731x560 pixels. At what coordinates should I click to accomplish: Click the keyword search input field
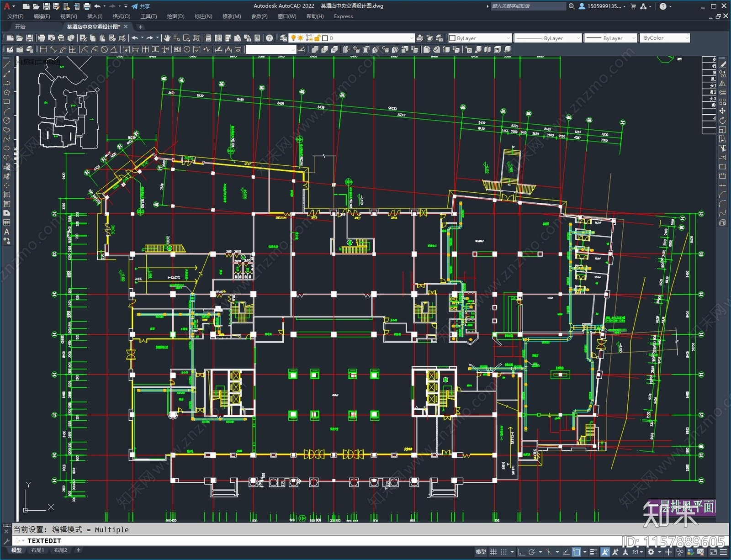click(528, 6)
